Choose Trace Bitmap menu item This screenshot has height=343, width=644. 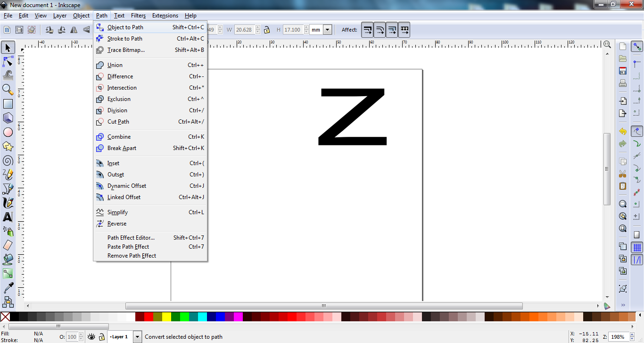pyautogui.click(x=150, y=50)
